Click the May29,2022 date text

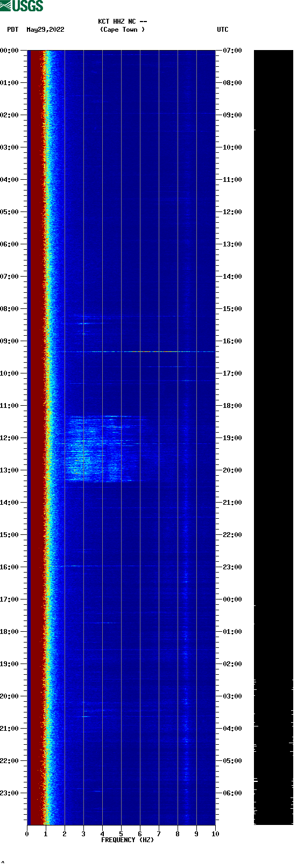[45, 30]
